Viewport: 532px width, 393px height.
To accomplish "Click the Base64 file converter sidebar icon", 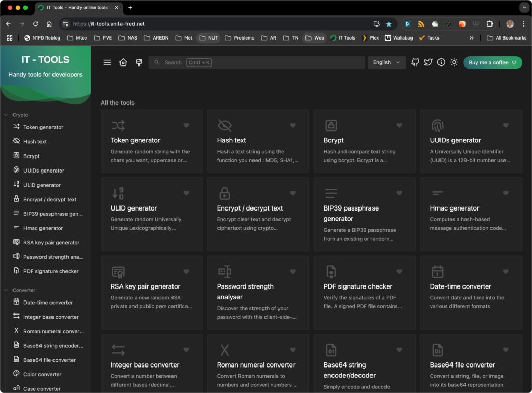I will point(16,359).
